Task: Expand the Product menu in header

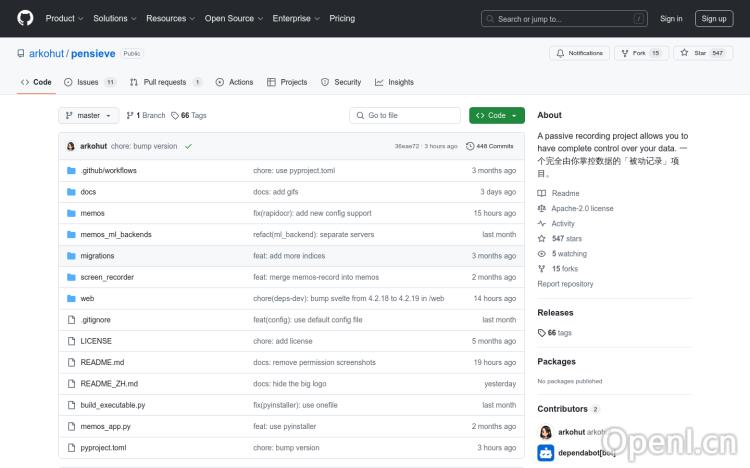Action: 64,18
